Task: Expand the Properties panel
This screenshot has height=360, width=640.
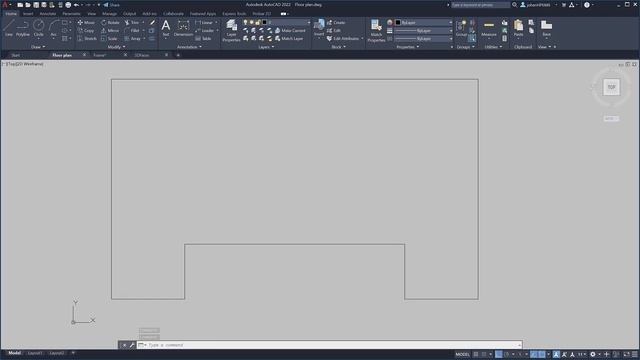Action: [x=408, y=47]
